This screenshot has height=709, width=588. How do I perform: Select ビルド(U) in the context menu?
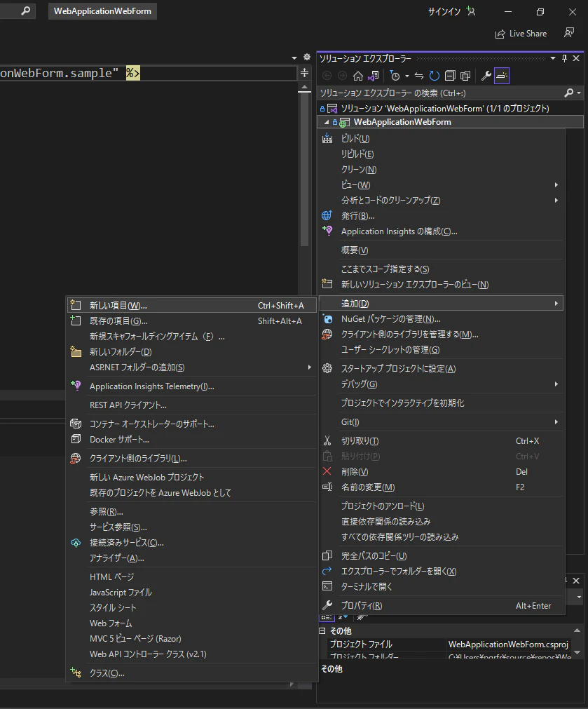[442, 139]
